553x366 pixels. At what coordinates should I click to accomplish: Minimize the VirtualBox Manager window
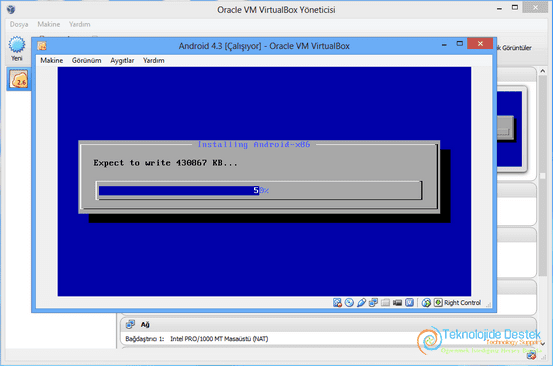pos(499,8)
